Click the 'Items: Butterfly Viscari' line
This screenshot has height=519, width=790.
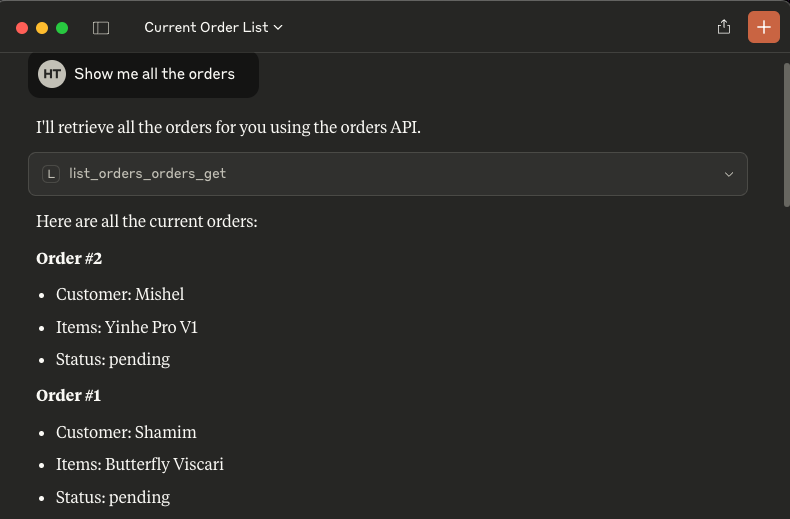pyautogui.click(x=140, y=464)
